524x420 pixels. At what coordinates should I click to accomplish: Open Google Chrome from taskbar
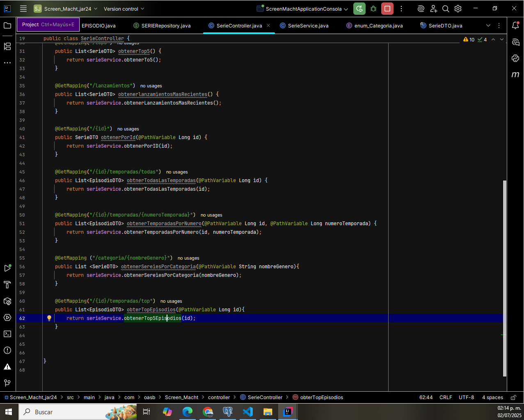(x=208, y=412)
